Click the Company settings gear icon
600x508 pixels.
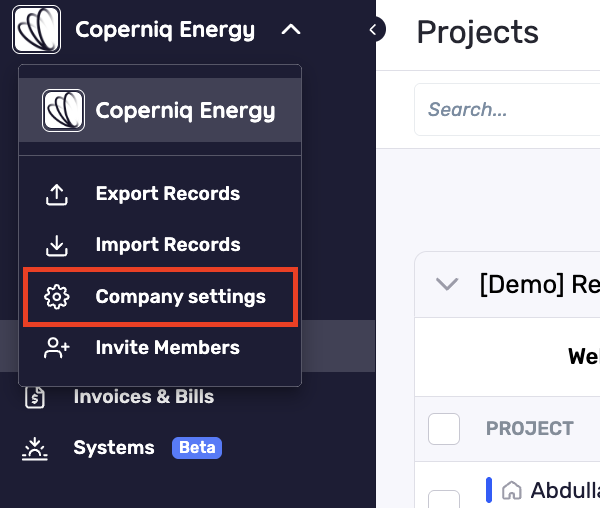(57, 296)
